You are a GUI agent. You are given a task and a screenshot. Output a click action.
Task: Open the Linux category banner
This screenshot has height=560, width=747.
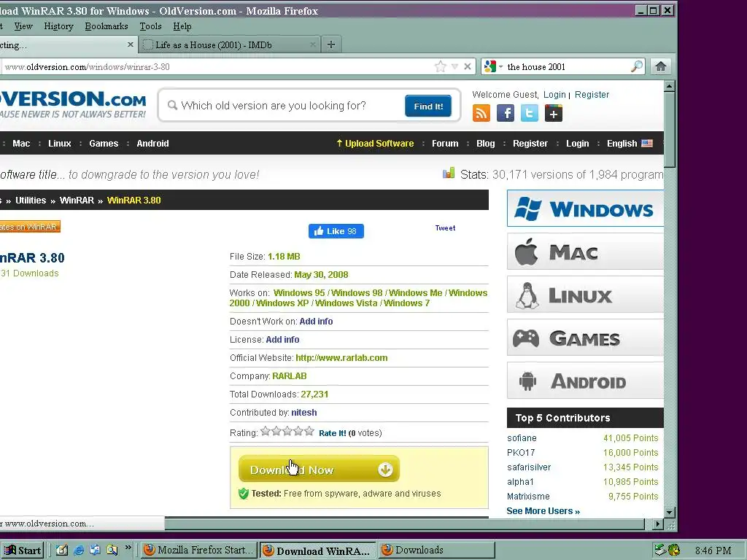pyautogui.click(x=585, y=295)
